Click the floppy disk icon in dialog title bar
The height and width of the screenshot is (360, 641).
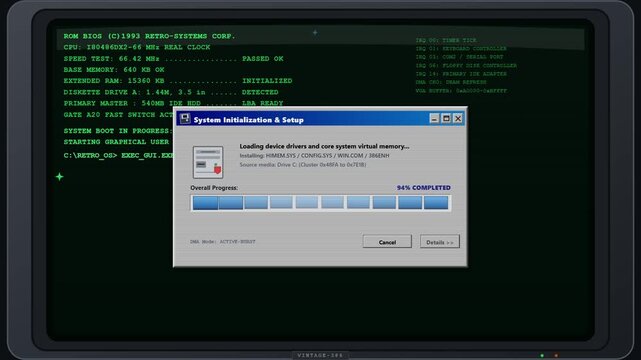[x=185, y=119]
